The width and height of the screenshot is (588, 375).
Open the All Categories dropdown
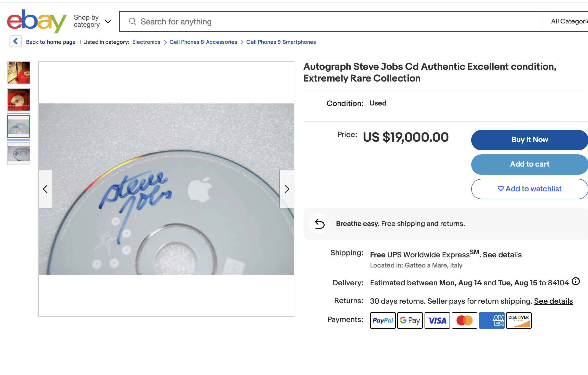(572, 21)
